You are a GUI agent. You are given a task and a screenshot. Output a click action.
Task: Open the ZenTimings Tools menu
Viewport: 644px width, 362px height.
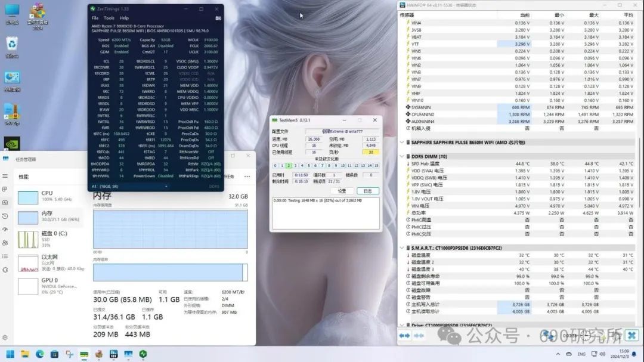click(109, 18)
